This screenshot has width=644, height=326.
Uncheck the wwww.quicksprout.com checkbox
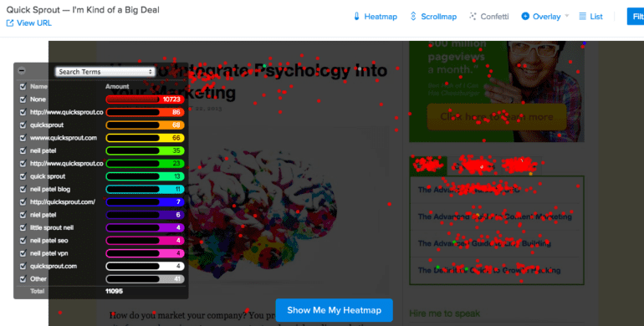tap(23, 138)
